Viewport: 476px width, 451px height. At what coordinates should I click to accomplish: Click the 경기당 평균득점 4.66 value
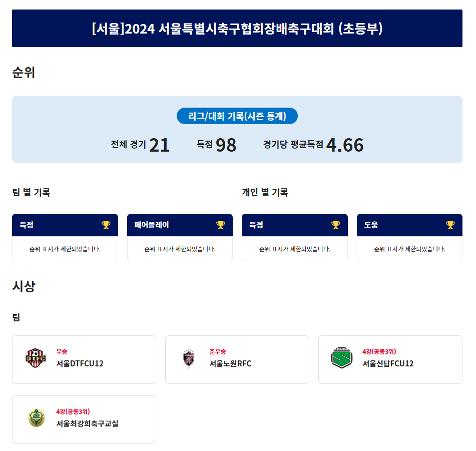tap(344, 145)
